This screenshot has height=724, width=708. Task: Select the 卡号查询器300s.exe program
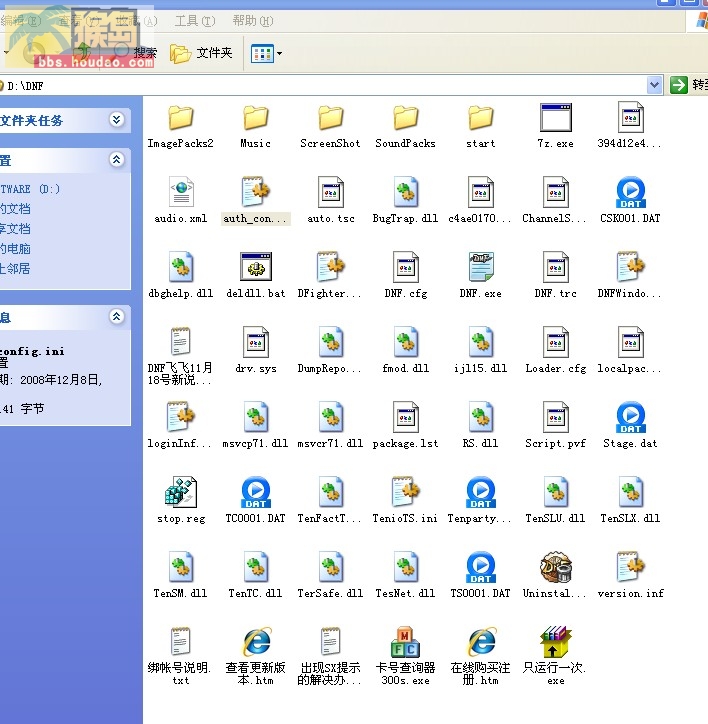coord(405,642)
